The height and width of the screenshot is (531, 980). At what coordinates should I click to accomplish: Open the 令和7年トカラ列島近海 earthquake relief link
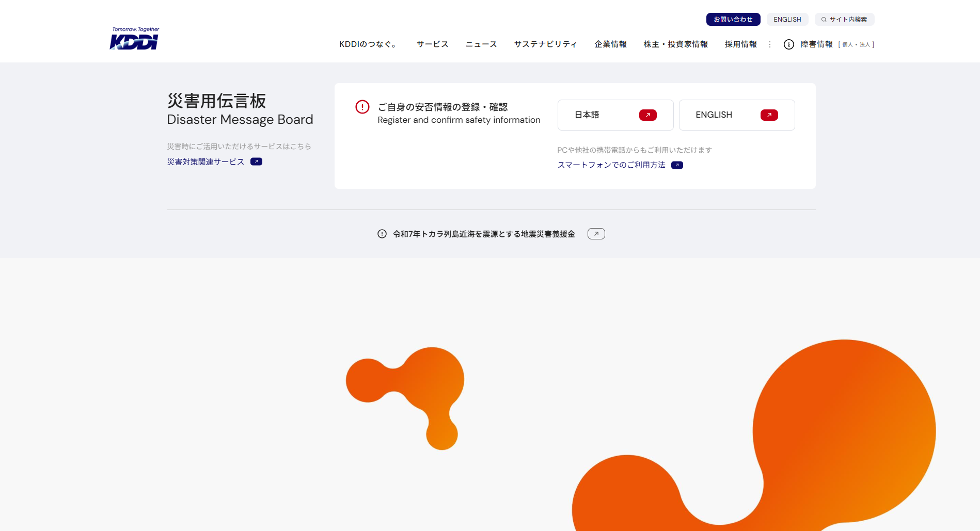point(484,234)
